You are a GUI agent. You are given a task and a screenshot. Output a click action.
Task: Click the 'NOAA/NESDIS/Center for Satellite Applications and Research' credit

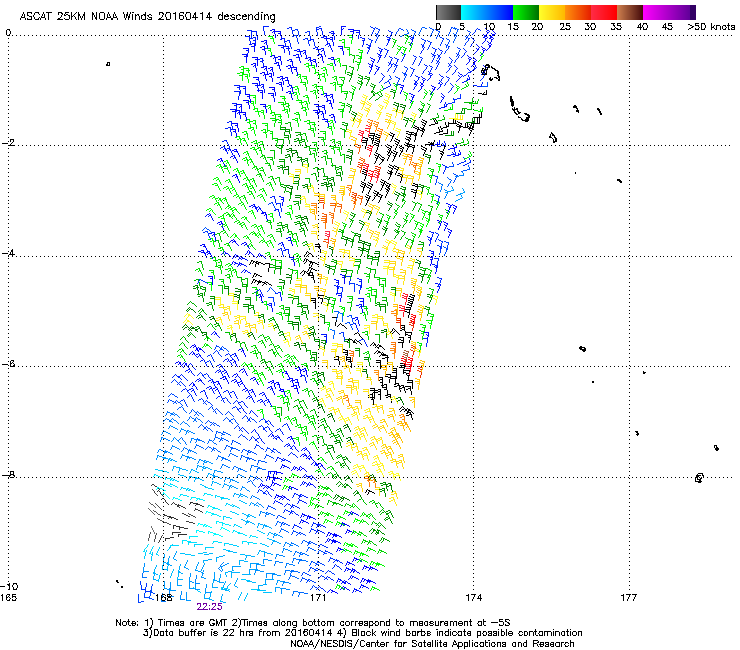point(432,644)
